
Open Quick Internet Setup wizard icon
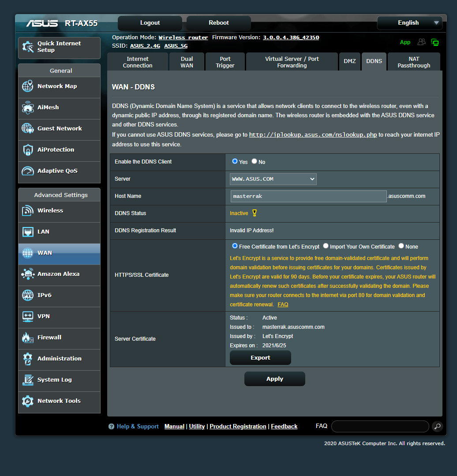click(28, 47)
